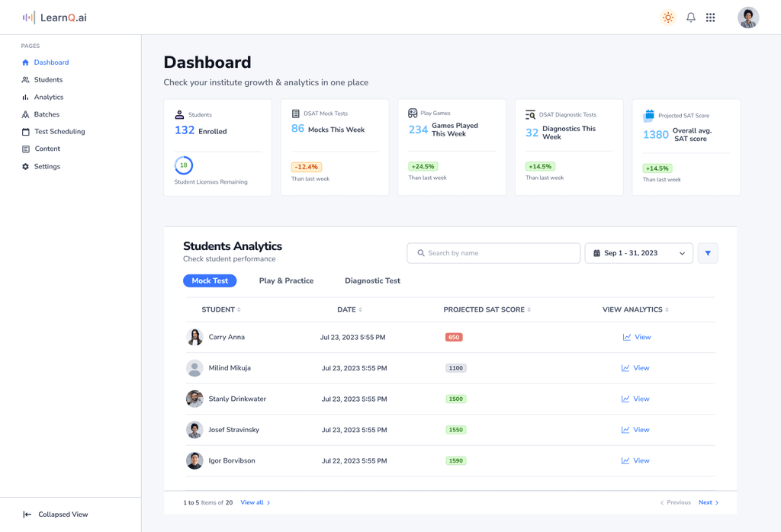Open the filter icon beside the date picker
The height and width of the screenshot is (532, 781).
(x=708, y=252)
